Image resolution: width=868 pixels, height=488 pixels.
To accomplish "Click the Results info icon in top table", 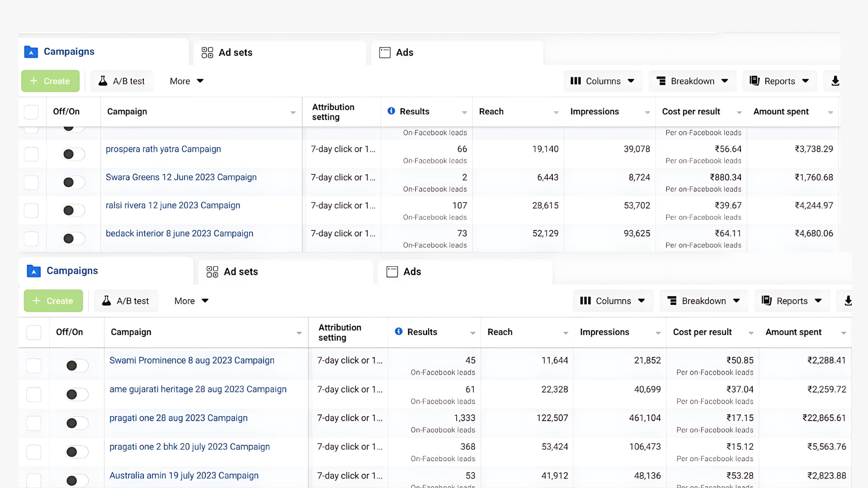I will [391, 111].
